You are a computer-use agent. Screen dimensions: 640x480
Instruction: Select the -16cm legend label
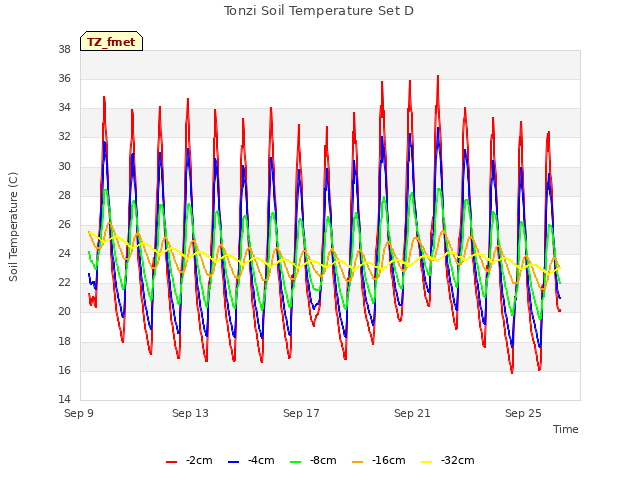coord(389,460)
